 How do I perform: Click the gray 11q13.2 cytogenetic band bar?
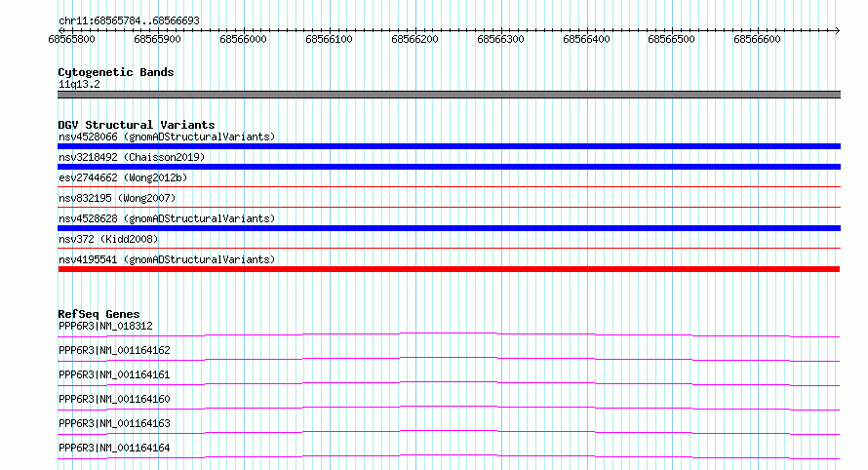449,95
